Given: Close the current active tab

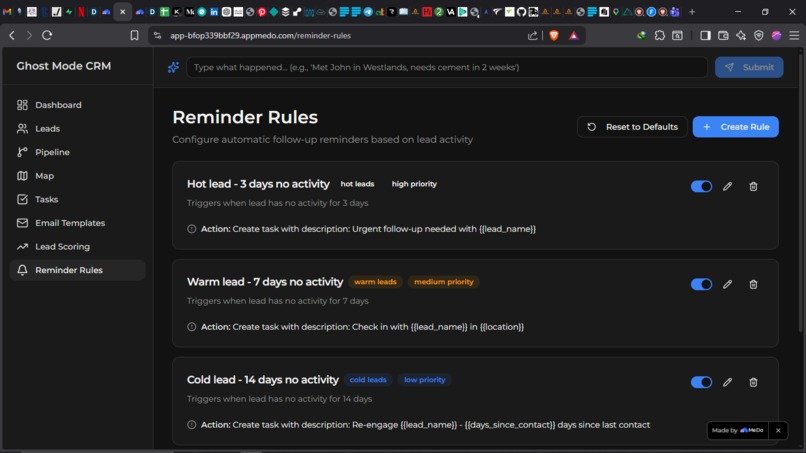Looking at the screenshot, I should 122,11.
